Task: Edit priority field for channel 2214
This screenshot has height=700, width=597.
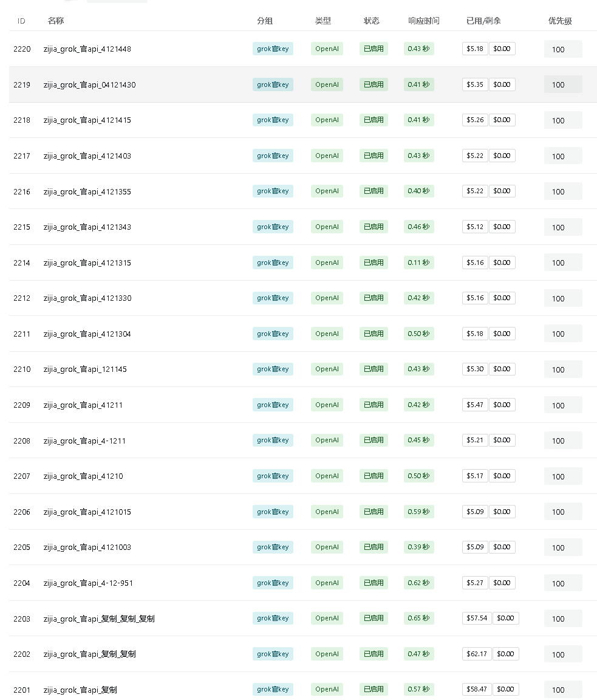Action: [x=563, y=262]
